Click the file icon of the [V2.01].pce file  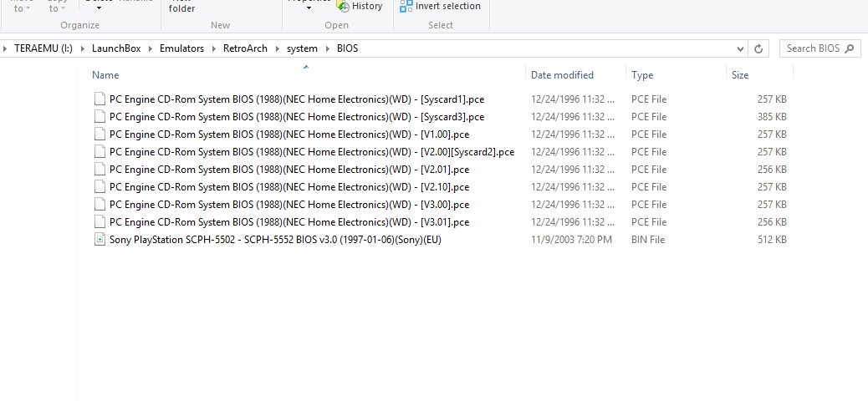click(100, 170)
